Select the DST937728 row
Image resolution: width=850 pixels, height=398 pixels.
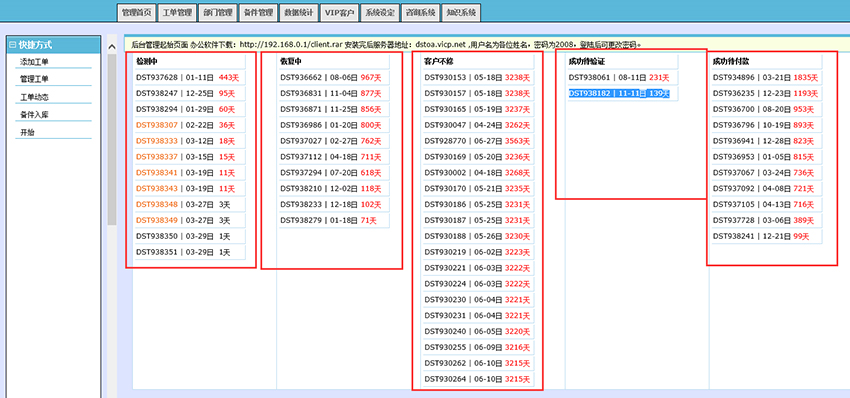767,221
